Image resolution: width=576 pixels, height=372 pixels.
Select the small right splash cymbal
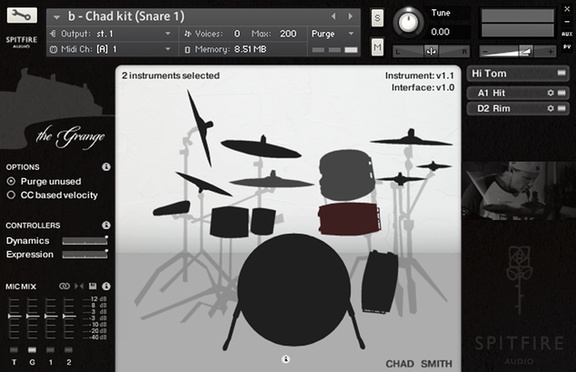pyautogui.click(x=434, y=166)
